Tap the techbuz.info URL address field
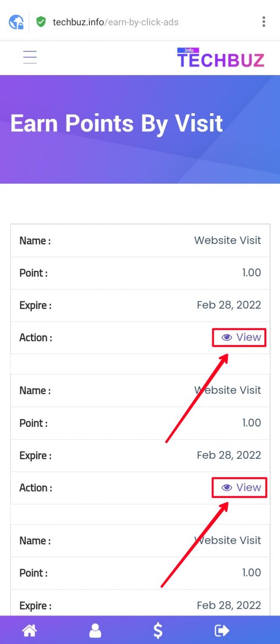 coord(116,22)
